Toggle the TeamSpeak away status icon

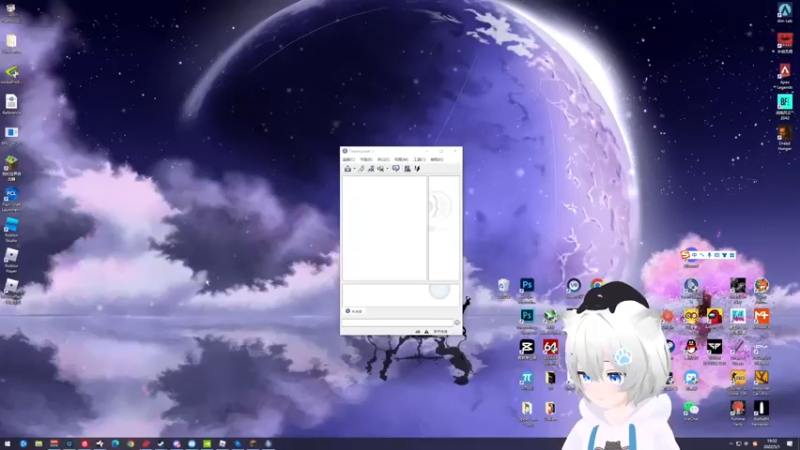(x=371, y=169)
